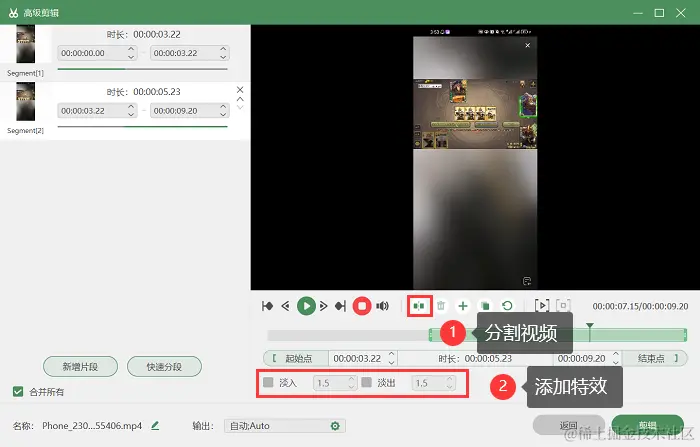Click the 返回 back button

coord(569,425)
